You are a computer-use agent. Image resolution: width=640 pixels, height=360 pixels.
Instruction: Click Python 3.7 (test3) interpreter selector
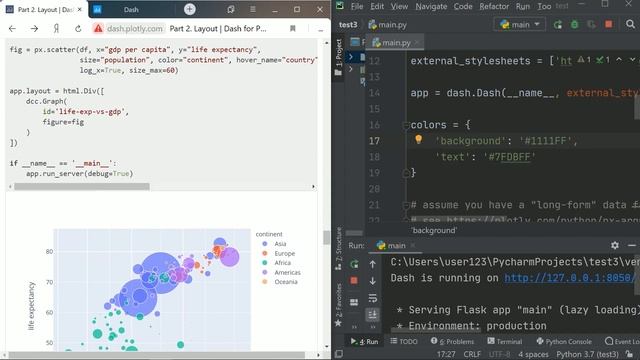coord(587,354)
